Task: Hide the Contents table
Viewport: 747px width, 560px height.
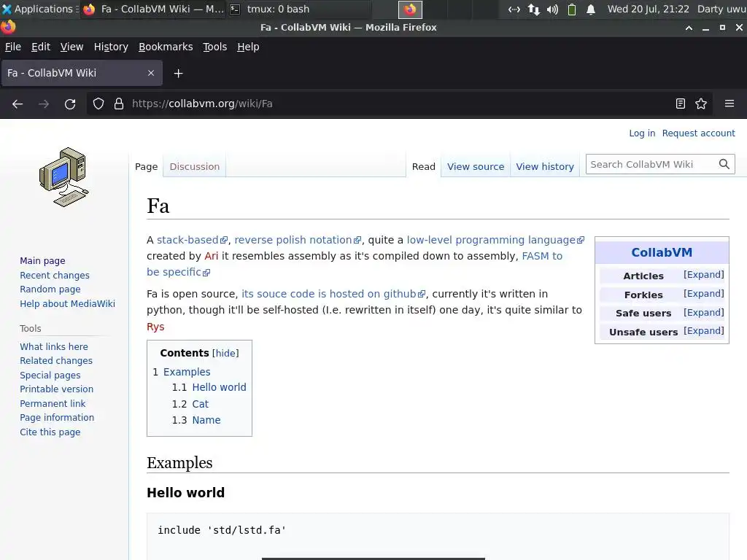Action: click(225, 354)
